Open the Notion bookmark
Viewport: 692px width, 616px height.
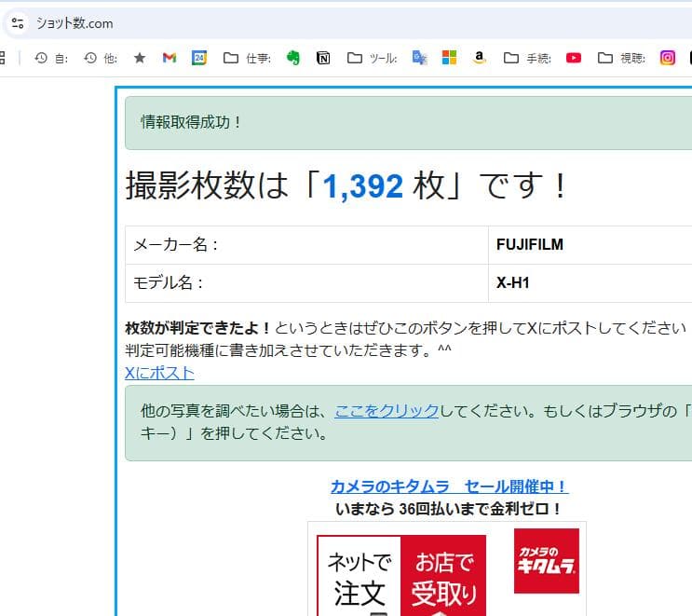(x=323, y=58)
